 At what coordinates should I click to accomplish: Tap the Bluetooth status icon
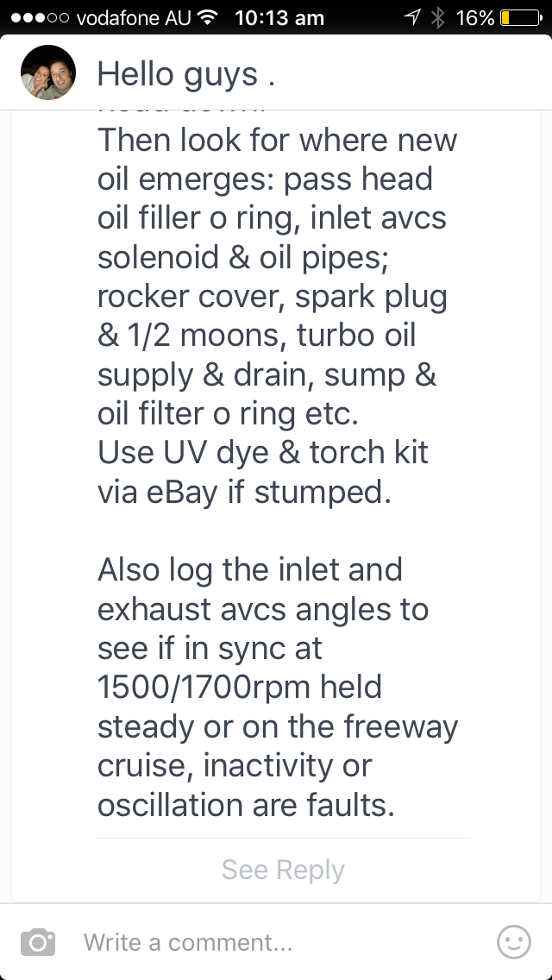point(437,17)
